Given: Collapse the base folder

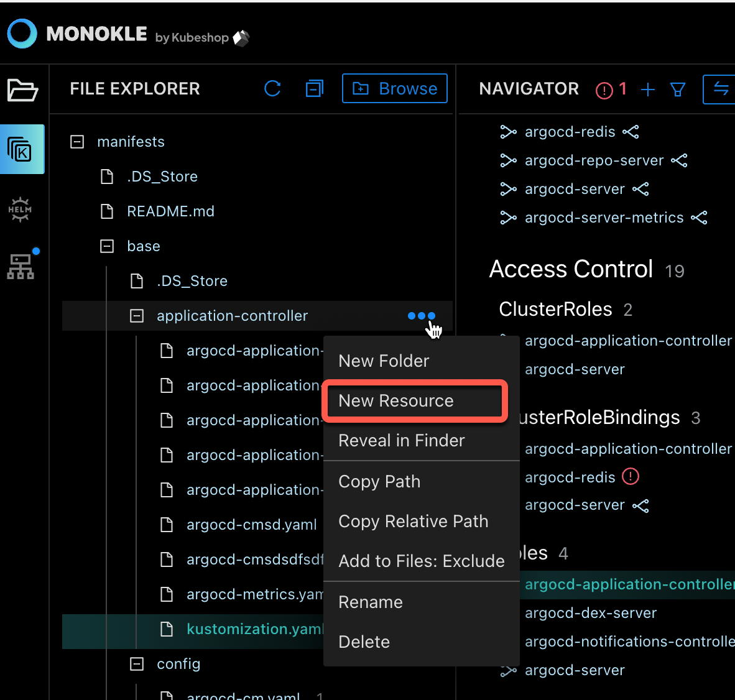Looking at the screenshot, I should point(107,246).
